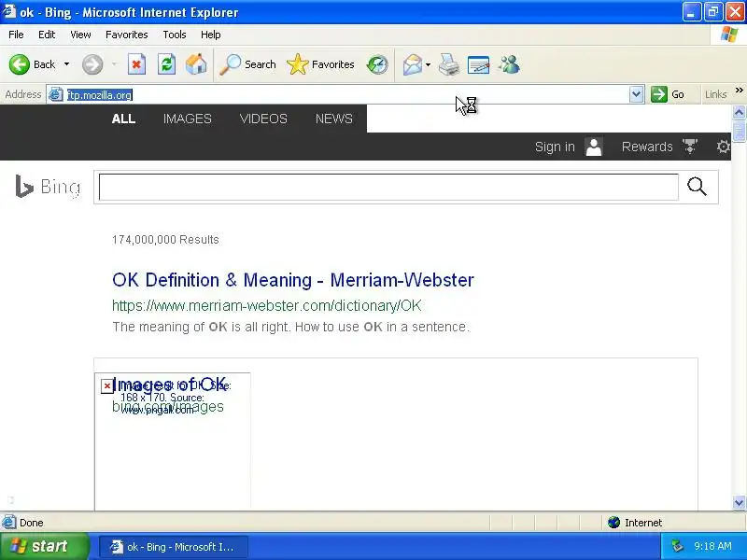Click the IE title bar page icon
Screen dimensions: 747x560
tap(8, 11)
